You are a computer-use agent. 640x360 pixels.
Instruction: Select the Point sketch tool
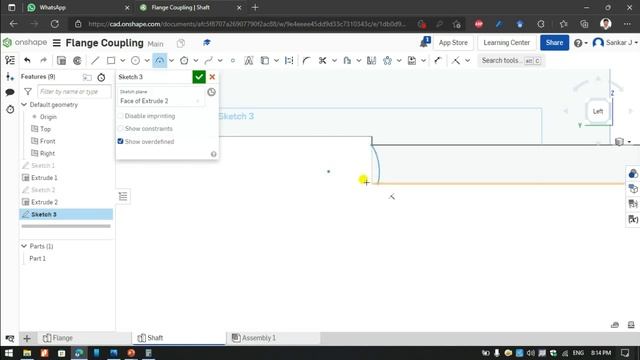point(233,60)
